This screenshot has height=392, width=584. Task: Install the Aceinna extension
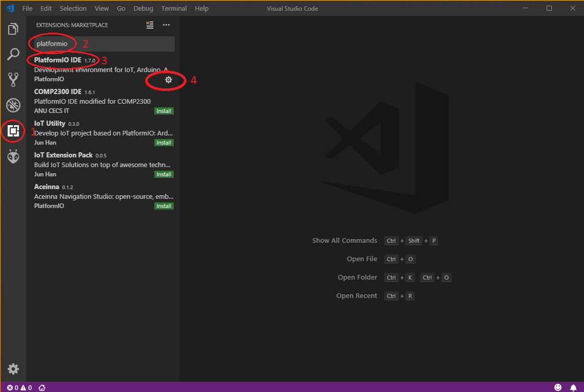click(164, 206)
